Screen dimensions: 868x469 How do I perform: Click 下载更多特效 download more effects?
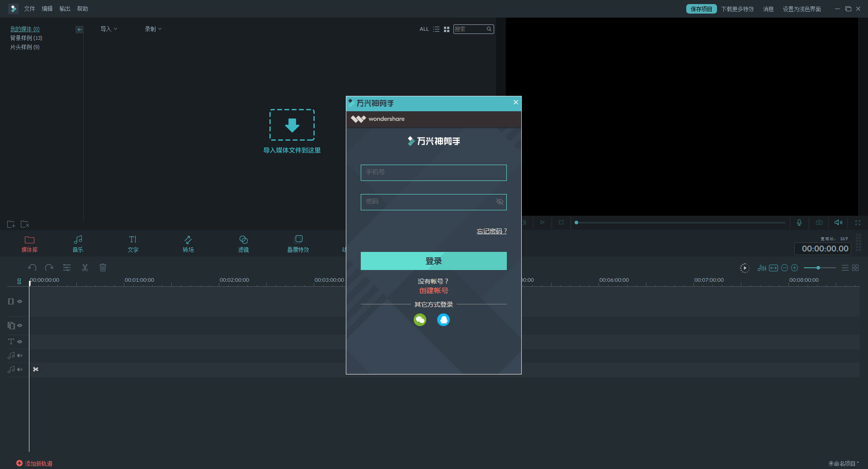[737, 9]
